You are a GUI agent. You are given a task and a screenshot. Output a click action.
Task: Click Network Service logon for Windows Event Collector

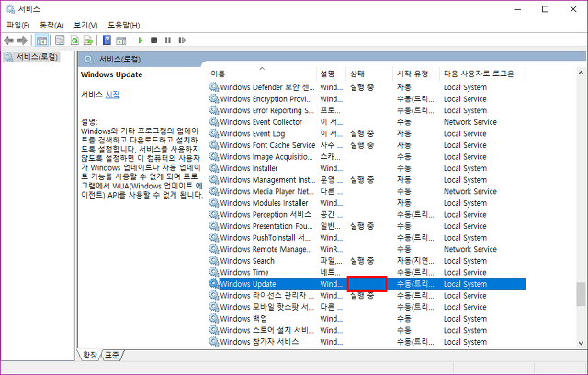coord(469,122)
